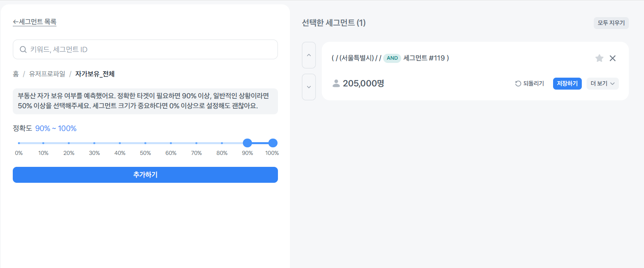The image size is (644, 268).
Task: Open the 유저프로파일 breadcrumb
Action: (47, 74)
